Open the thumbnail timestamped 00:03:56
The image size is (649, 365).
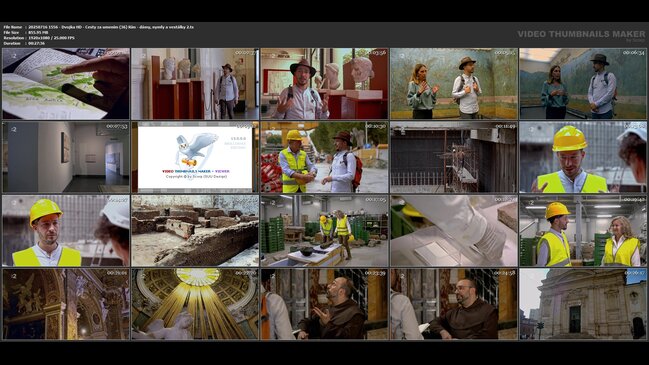pos(324,84)
